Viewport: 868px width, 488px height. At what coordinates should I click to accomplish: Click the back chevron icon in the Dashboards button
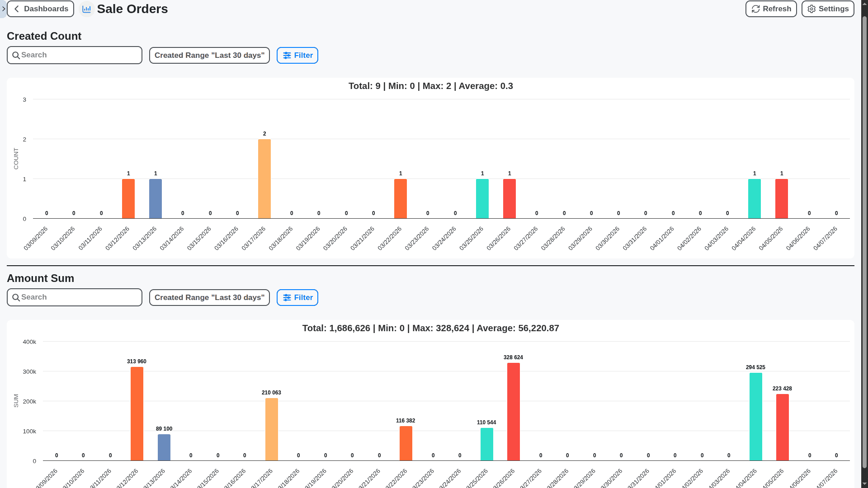coord(17,9)
